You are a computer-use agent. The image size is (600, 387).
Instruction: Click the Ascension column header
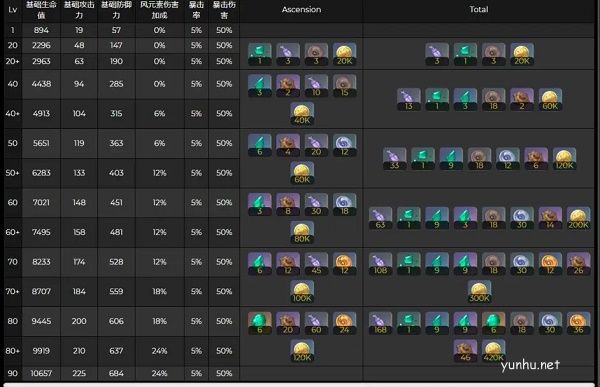302,10
